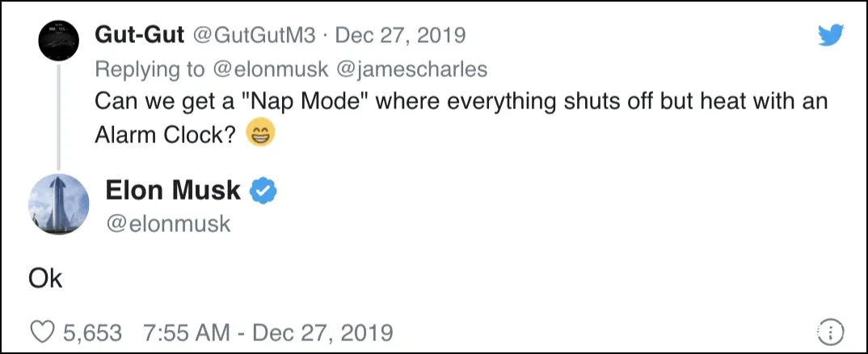The width and height of the screenshot is (868, 354).
Task: Click the 5,653 likes count
Action: (x=91, y=331)
